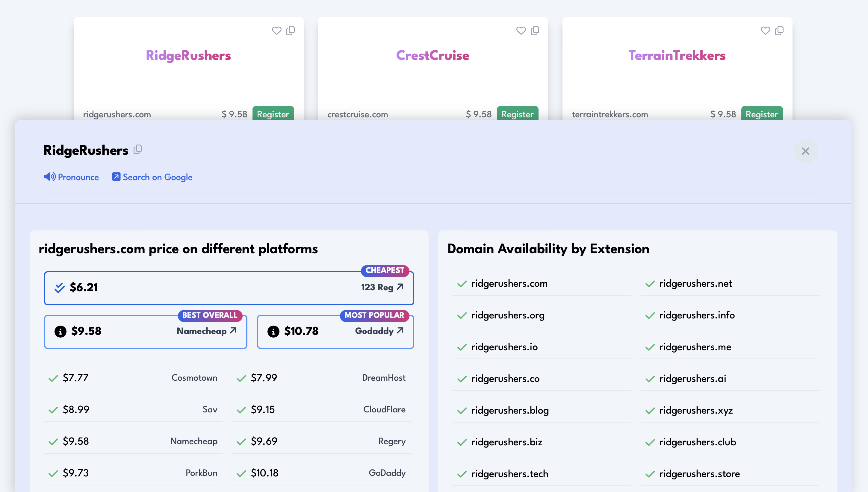
Task: Copy the TerrainTrekkers name icon
Action: [x=779, y=31]
